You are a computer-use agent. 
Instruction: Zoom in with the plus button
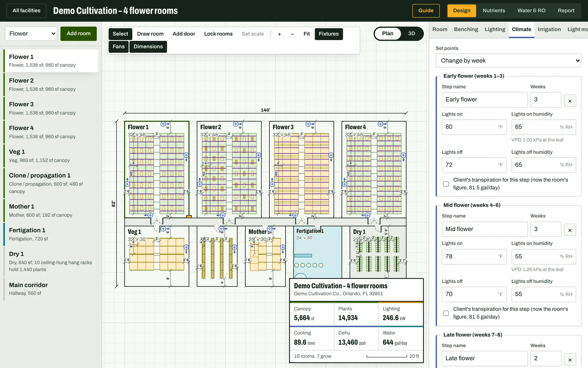pos(279,34)
